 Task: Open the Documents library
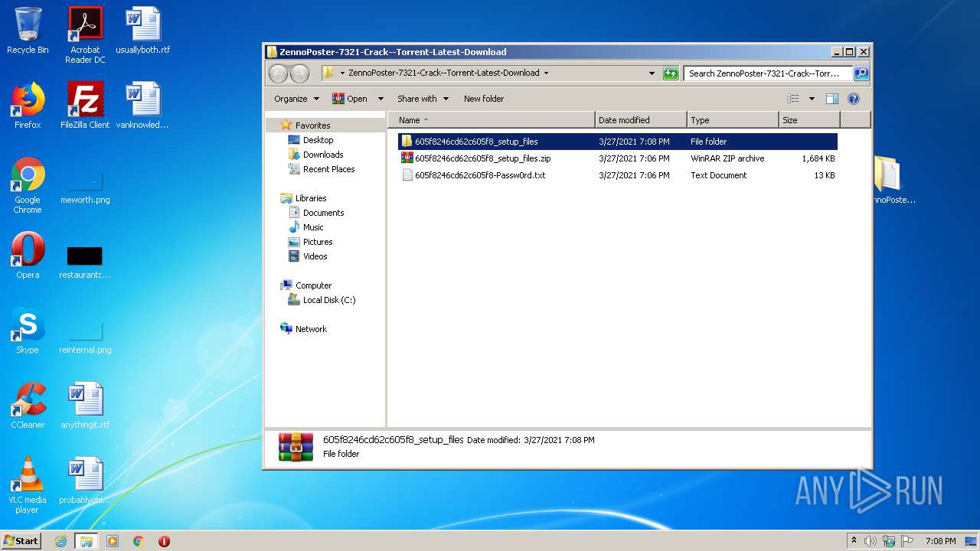point(323,213)
